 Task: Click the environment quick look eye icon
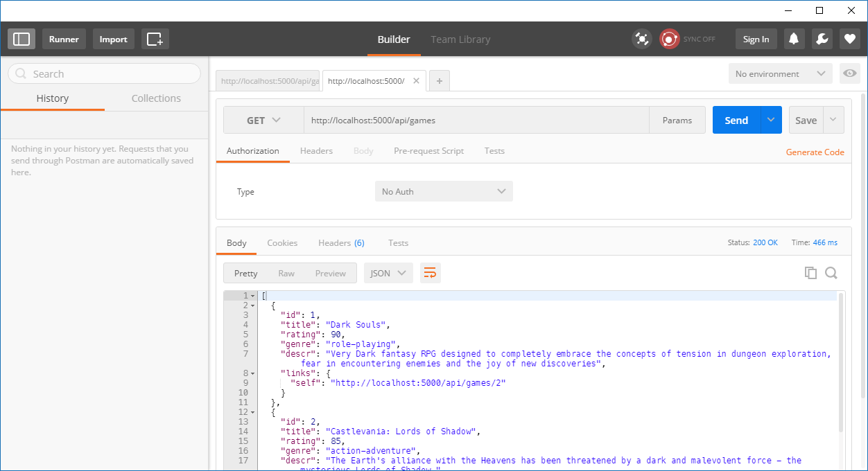coord(849,73)
